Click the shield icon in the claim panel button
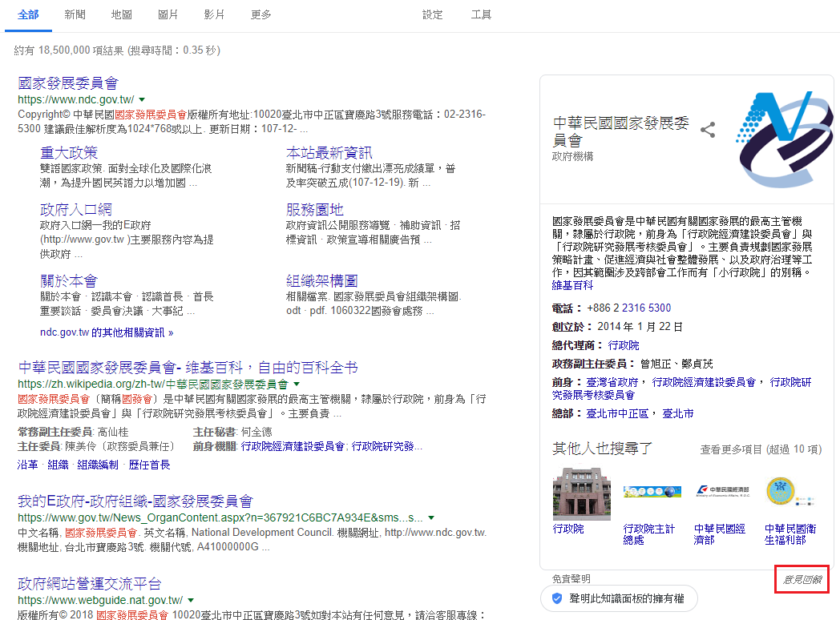The image size is (840, 620). point(557,598)
